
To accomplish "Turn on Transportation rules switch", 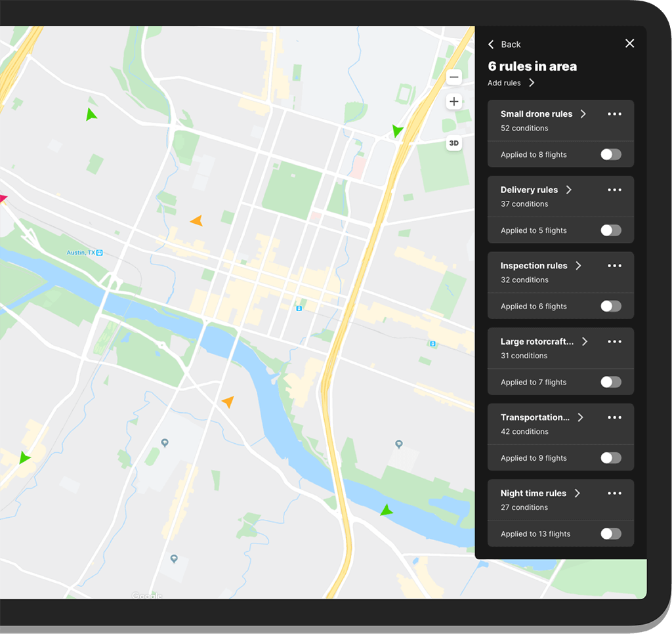I will [x=610, y=458].
